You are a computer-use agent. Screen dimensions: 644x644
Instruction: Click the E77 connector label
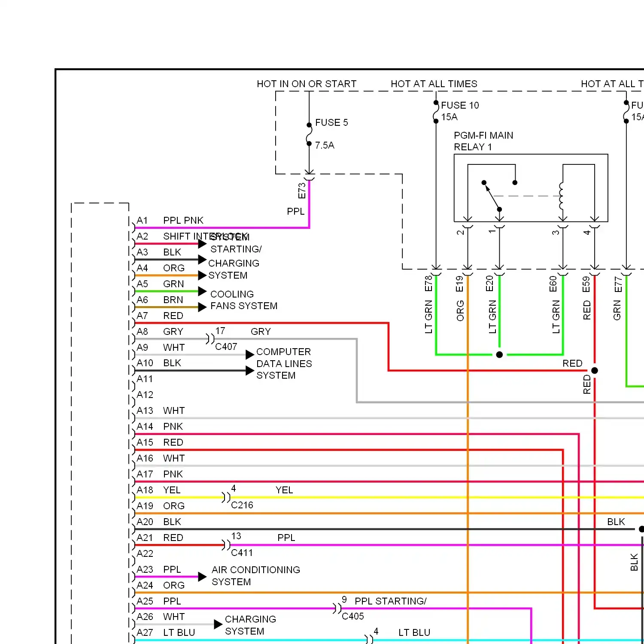[618, 284]
